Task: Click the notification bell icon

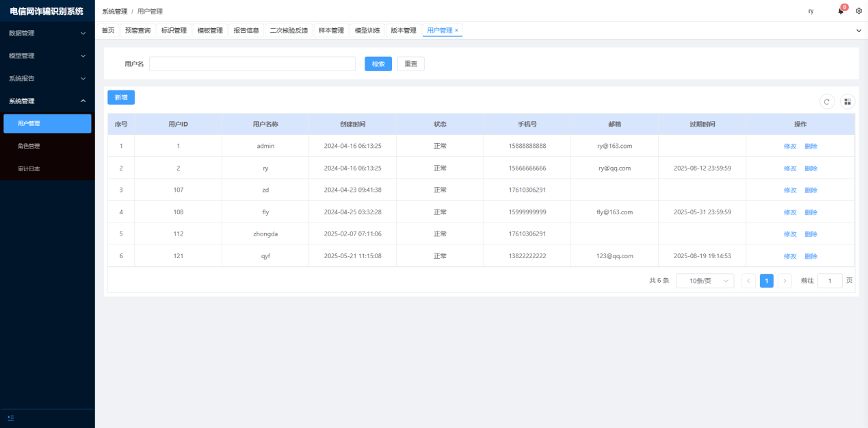Action: coord(841,12)
